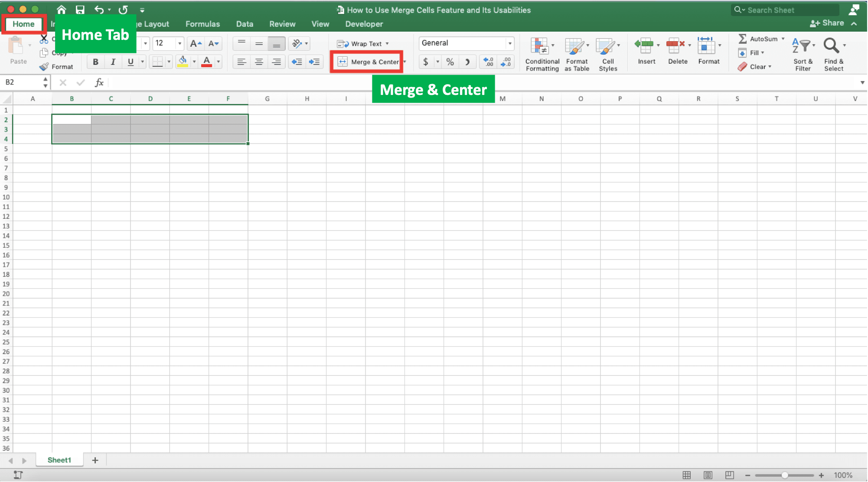Image resolution: width=868 pixels, height=482 pixels.
Task: Switch to the Formulas tab
Action: [202, 24]
